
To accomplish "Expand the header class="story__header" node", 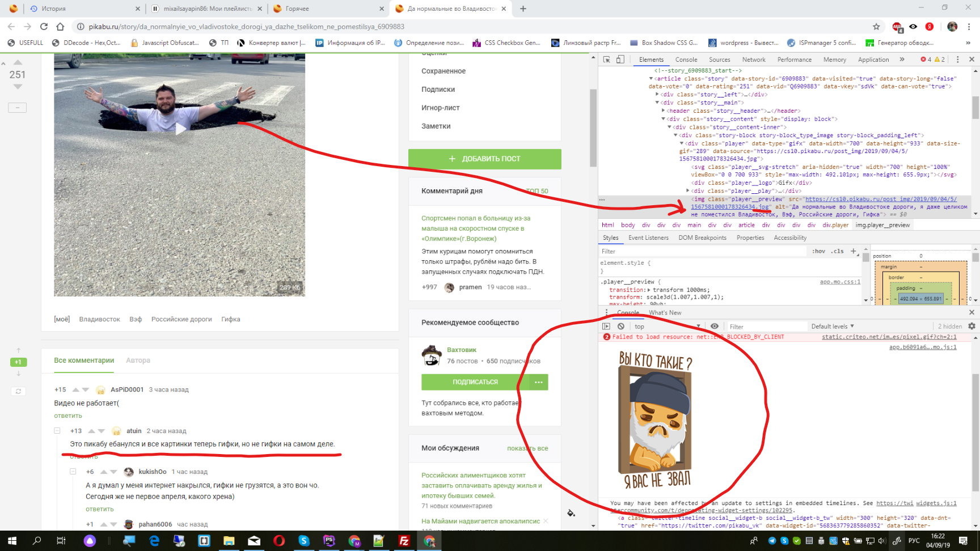I will tap(664, 111).
